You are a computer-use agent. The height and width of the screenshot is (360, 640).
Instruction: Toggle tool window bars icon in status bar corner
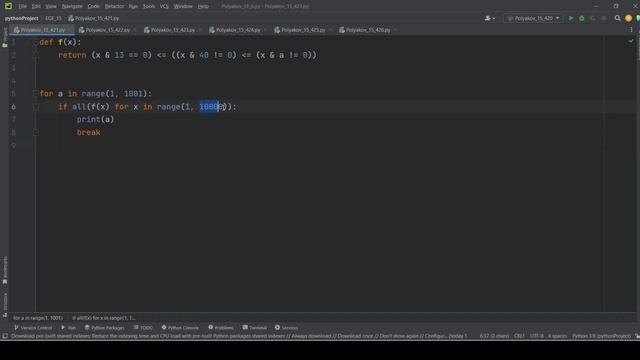coord(5,336)
